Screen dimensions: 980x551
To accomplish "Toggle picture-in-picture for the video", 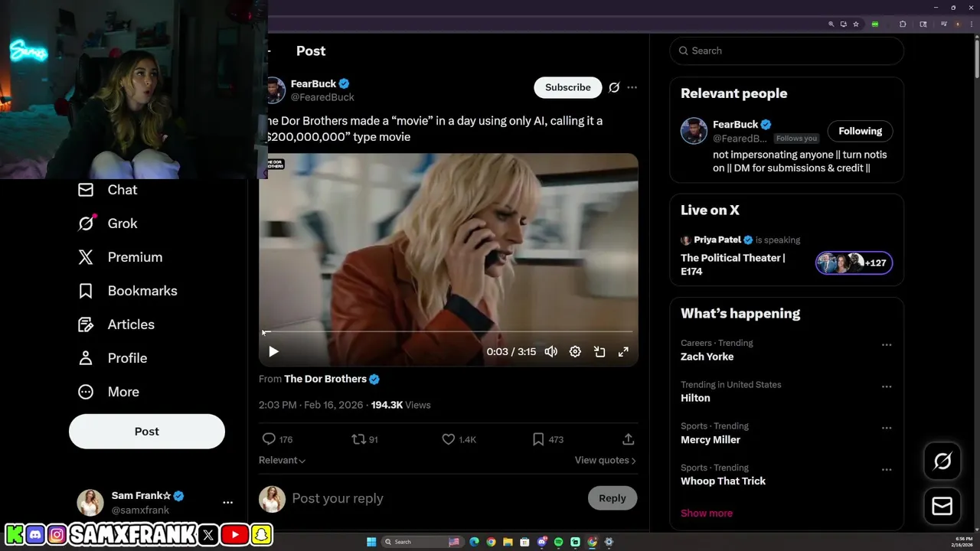I will (599, 351).
